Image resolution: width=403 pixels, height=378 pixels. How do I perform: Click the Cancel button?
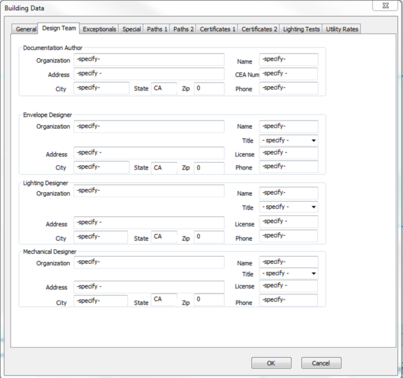coord(321,363)
